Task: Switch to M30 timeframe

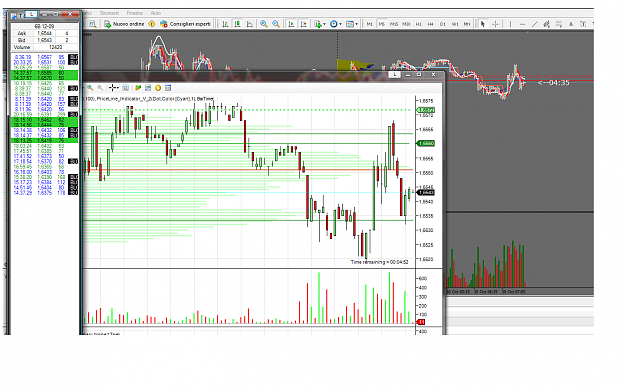Action: click(406, 24)
